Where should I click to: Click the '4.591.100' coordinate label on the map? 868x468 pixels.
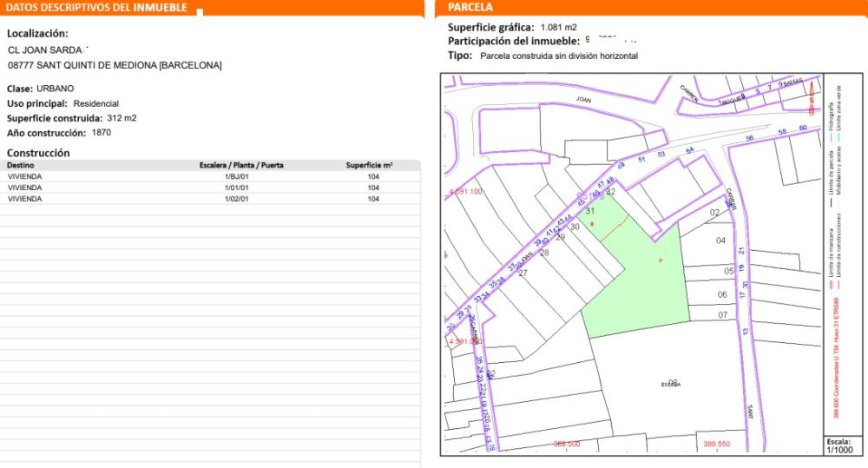tap(465, 192)
